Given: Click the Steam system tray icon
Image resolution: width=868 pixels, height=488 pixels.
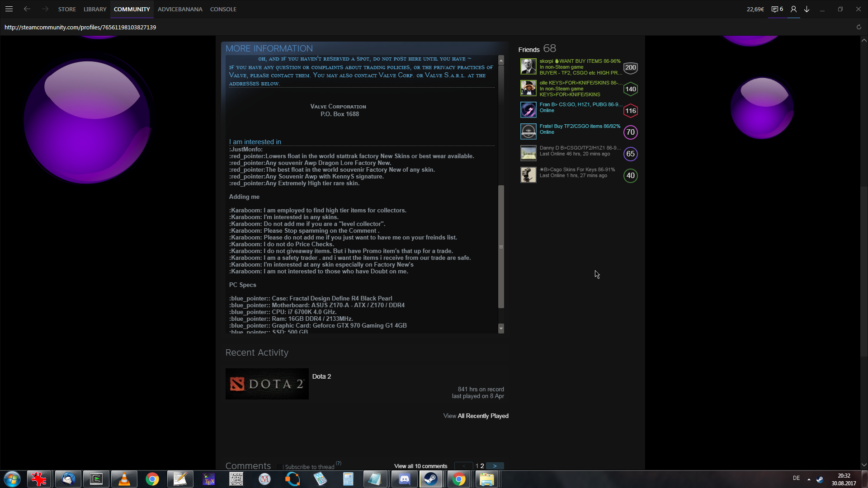Looking at the screenshot, I should 820,479.
